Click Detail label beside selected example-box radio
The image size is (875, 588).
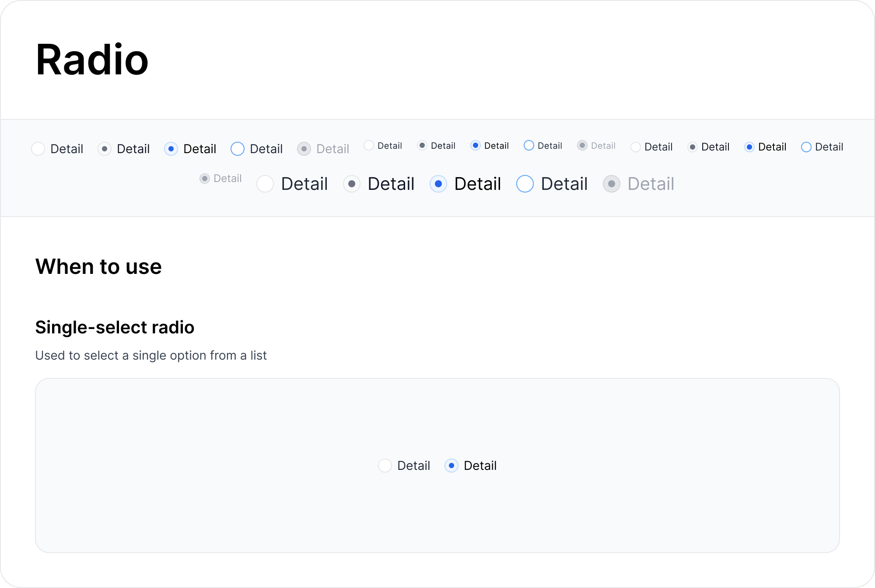point(480,465)
